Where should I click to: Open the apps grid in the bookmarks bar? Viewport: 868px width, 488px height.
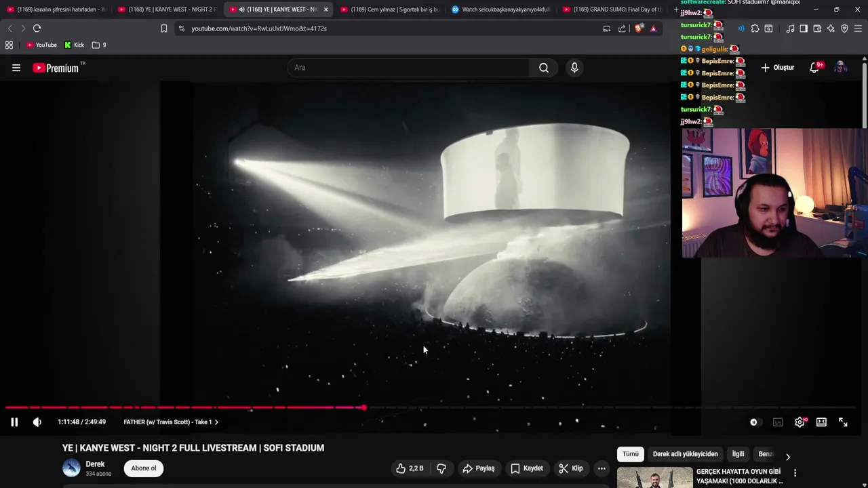pyautogui.click(x=9, y=45)
